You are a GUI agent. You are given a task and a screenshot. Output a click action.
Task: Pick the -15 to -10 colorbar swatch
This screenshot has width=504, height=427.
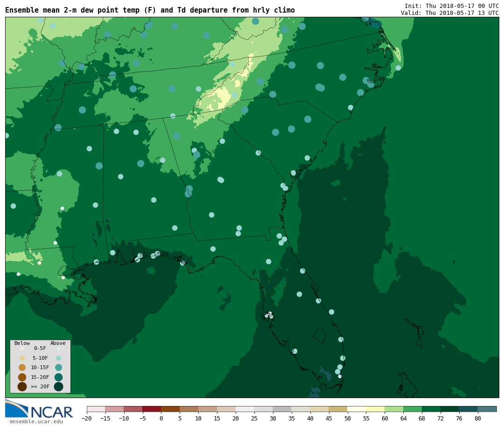pyautogui.click(x=114, y=409)
